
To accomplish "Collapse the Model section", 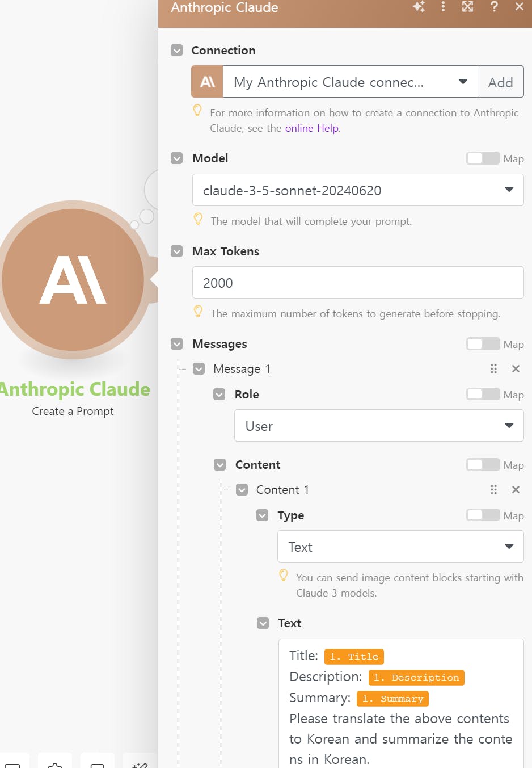I will pyautogui.click(x=177, y=158).
